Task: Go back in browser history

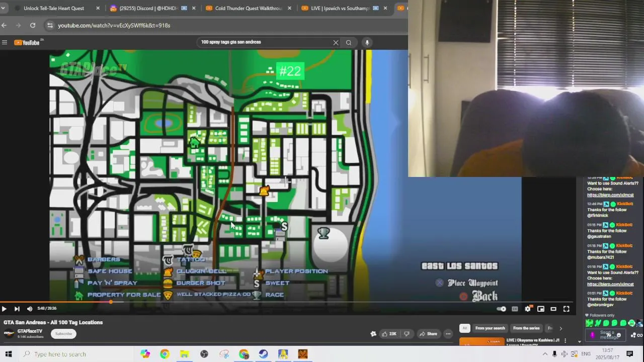Action: pyautogui.click(x=4, y=25)
